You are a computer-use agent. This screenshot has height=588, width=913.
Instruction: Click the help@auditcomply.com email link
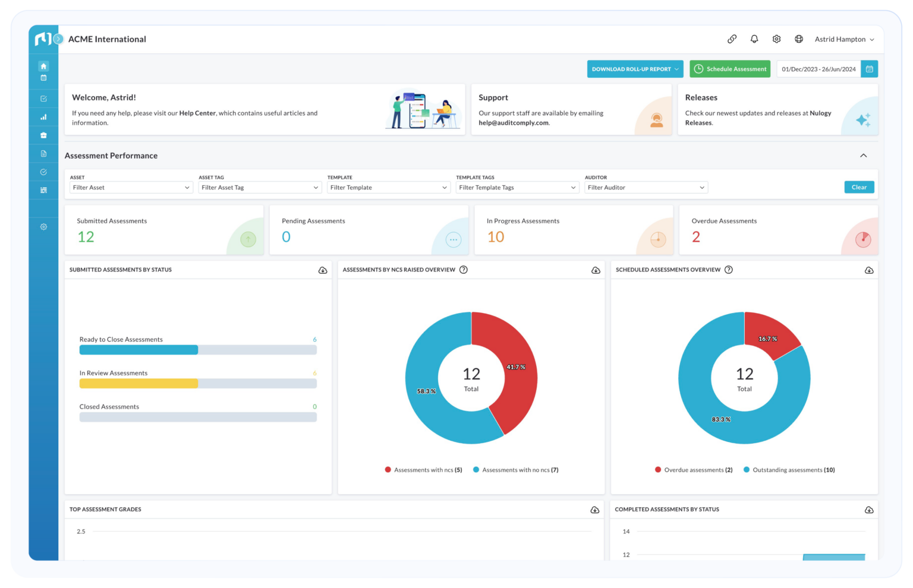tap(514, 123)
